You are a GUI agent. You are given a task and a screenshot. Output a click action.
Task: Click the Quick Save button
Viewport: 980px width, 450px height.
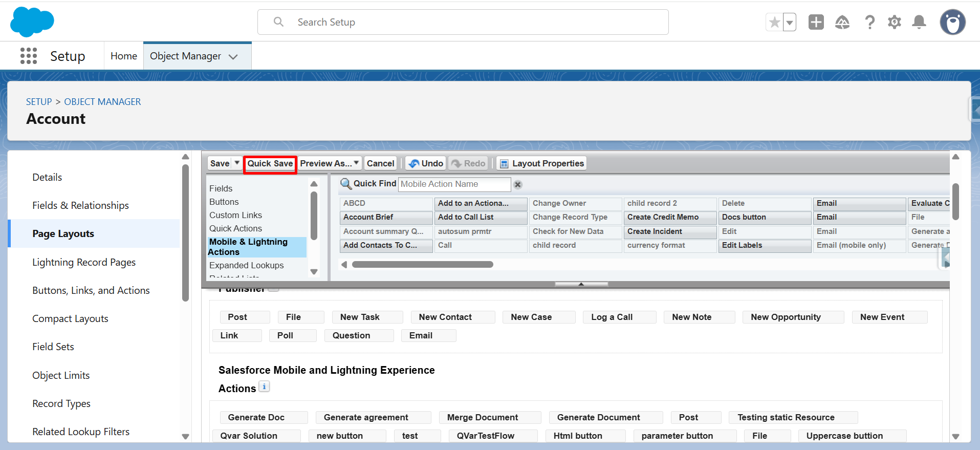point(270,163)
